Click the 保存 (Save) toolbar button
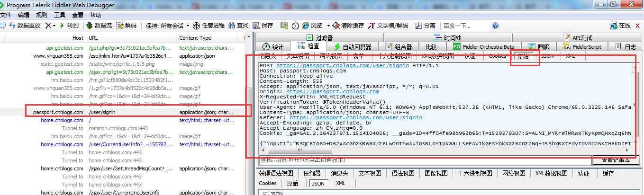 point(263,26)
